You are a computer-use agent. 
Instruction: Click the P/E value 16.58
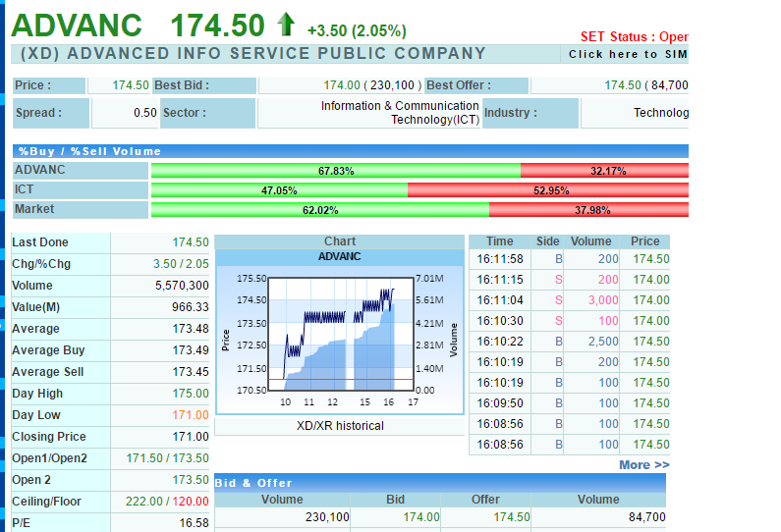pos(194,523)
